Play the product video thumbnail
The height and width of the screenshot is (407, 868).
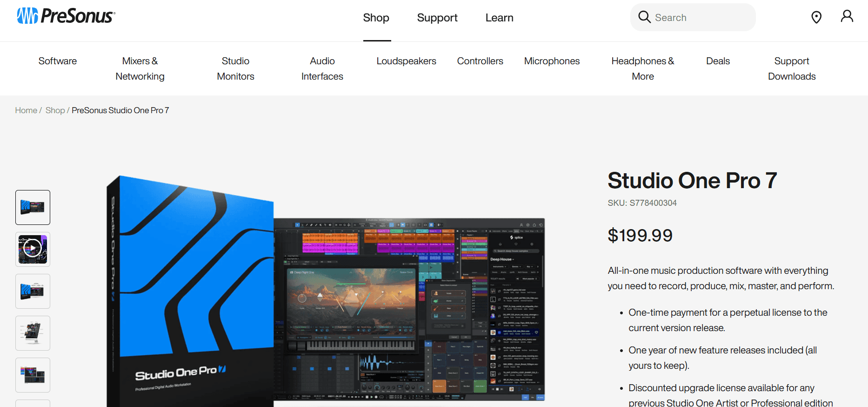[33, 249]
